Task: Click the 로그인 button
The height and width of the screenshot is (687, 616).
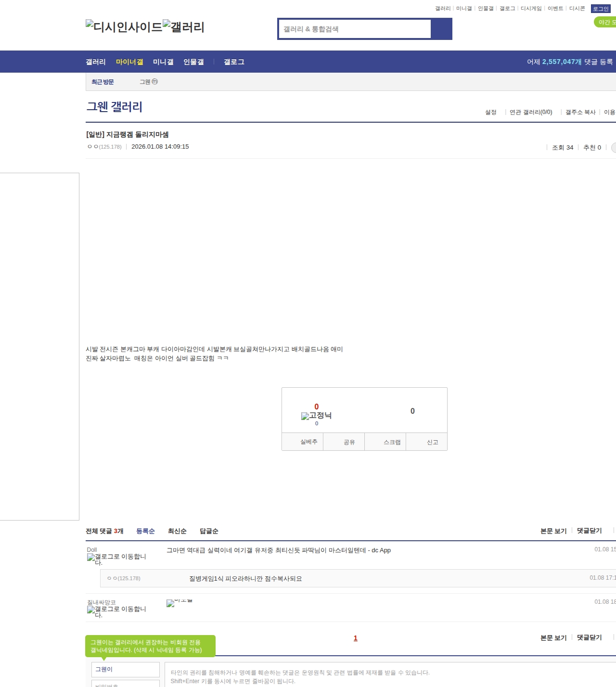Action: pyautogui.click(x=601, y=9)
